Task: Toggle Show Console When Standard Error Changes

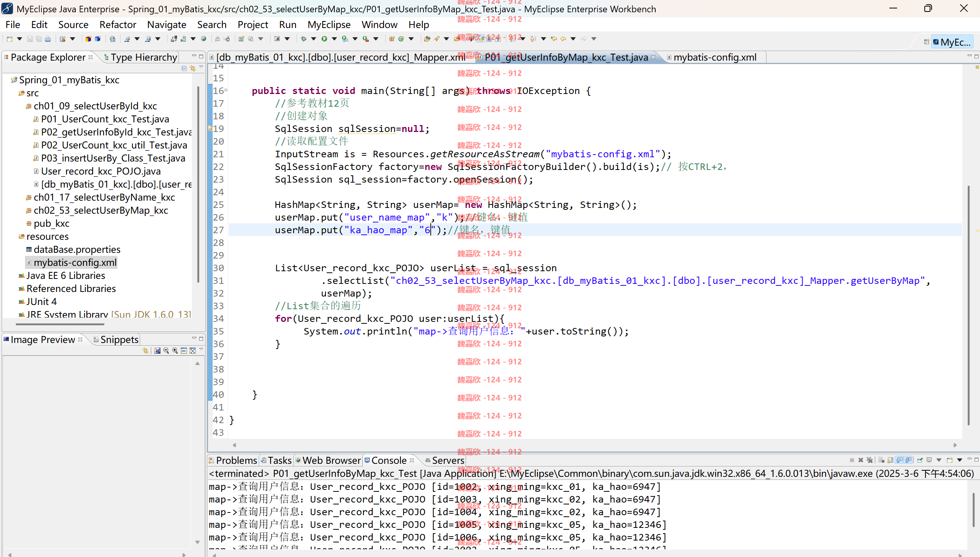Action: click(908, 460)
